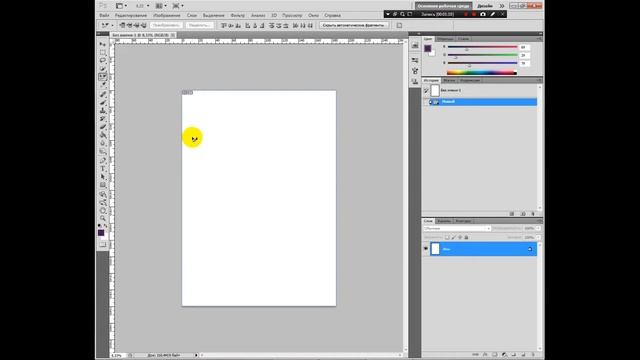
Task: Select the Move tool
Action: point(103,44)
